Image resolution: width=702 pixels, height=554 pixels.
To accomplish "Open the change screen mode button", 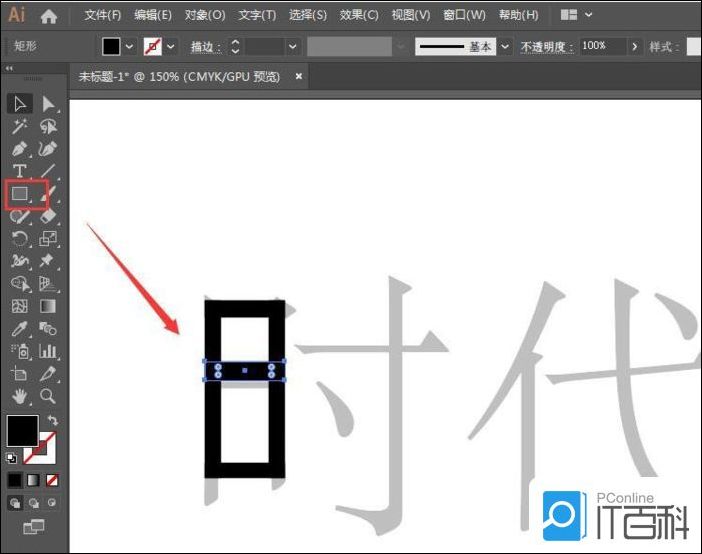I will click(34, 527).
